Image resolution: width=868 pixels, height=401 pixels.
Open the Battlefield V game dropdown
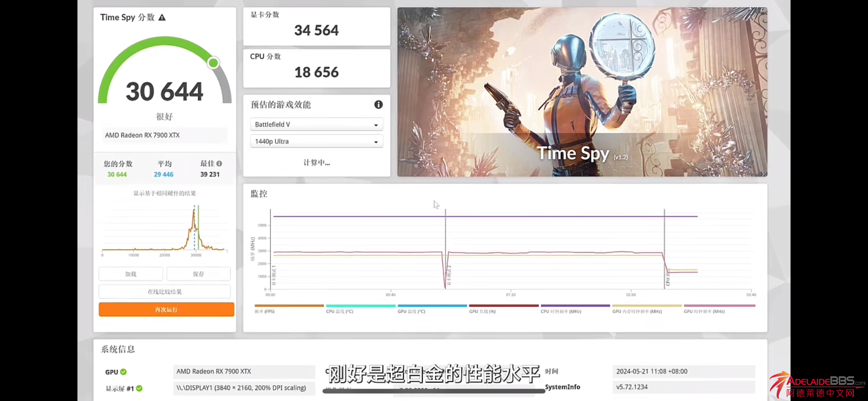coord(316,125)
